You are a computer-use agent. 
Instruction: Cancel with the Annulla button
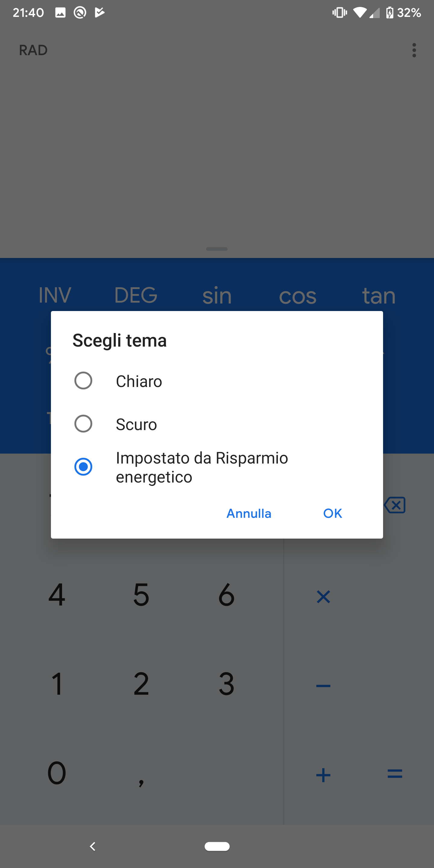tap(249, 513)
